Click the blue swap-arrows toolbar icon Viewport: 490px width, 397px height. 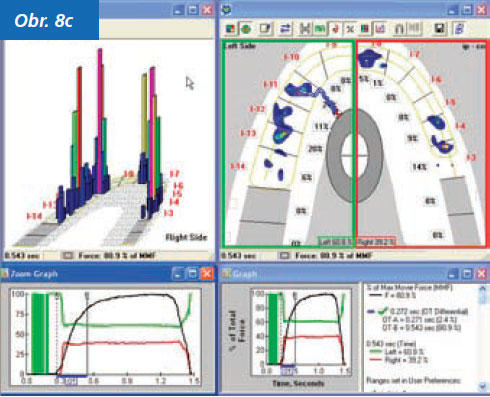click(285, 29)
